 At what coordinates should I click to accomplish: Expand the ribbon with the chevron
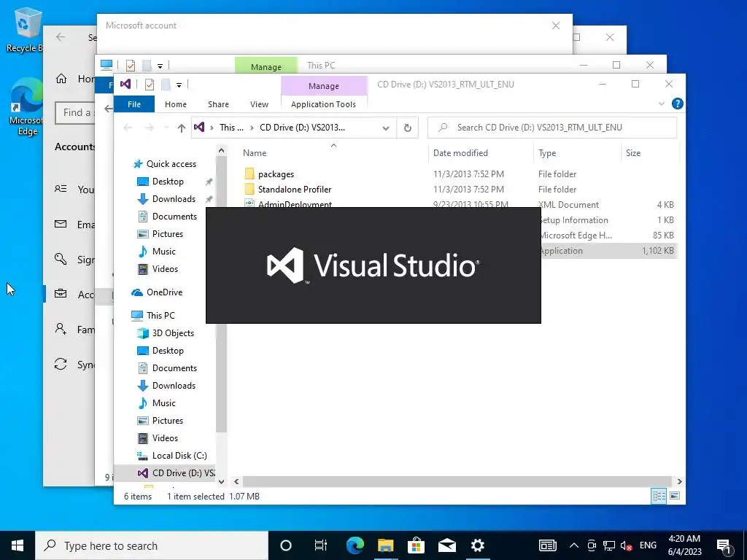coord(661,104)
